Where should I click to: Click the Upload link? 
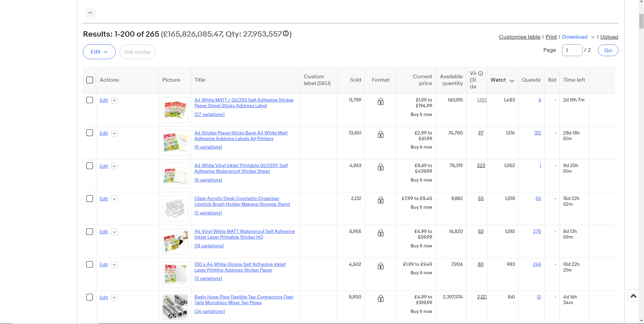tap(609, 37)
